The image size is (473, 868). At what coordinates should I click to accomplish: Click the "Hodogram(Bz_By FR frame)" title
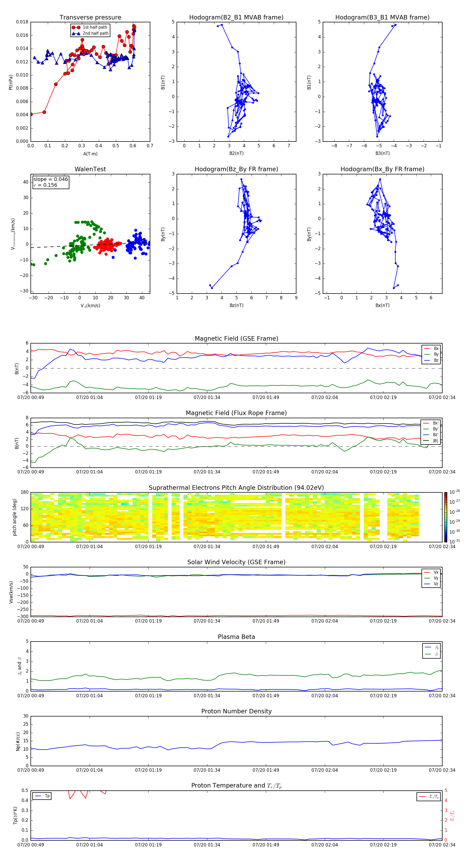point(236,169)
